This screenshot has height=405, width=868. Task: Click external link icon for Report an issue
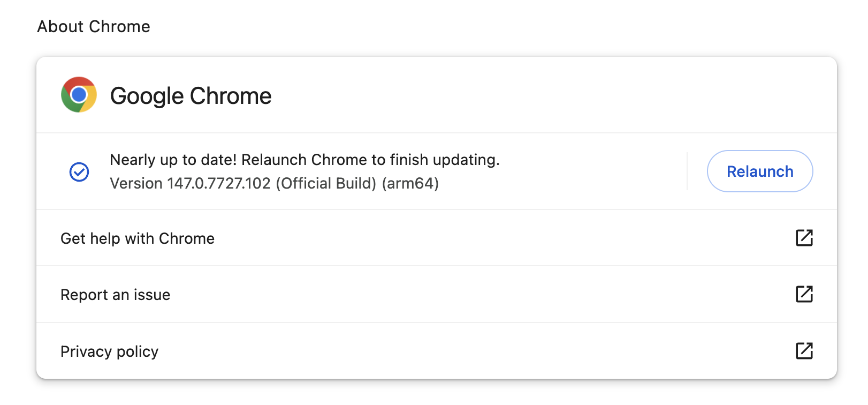[x=804, y=294]
